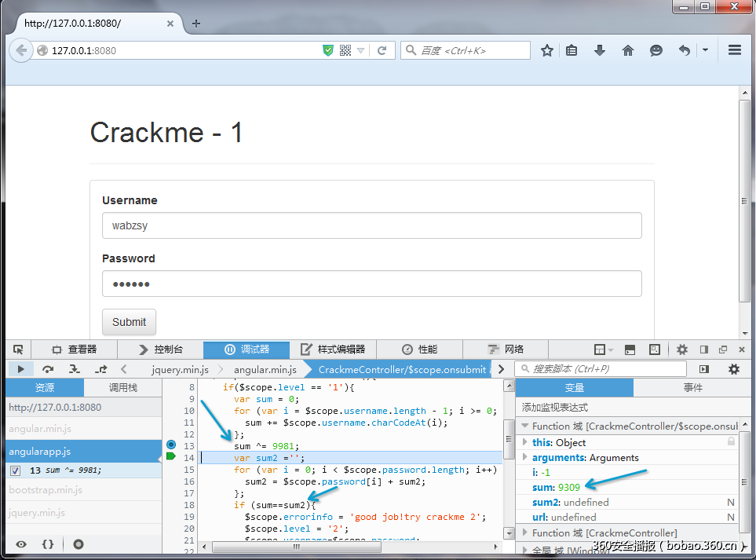This screenshot has height=560, width=756.
Task: Switch to the 控制台 console tab
Action: click(x=160, y=350)
